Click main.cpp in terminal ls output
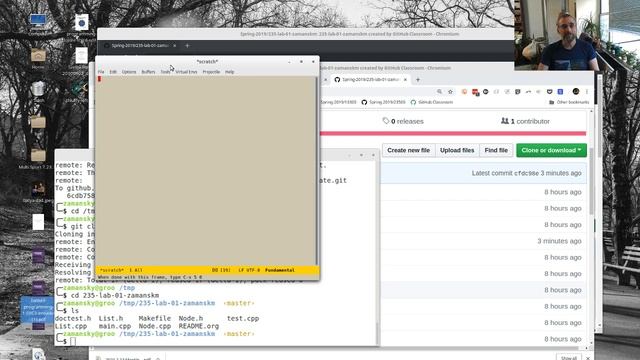This screenshot has height=360, width=640. click(x=115, y=326)
